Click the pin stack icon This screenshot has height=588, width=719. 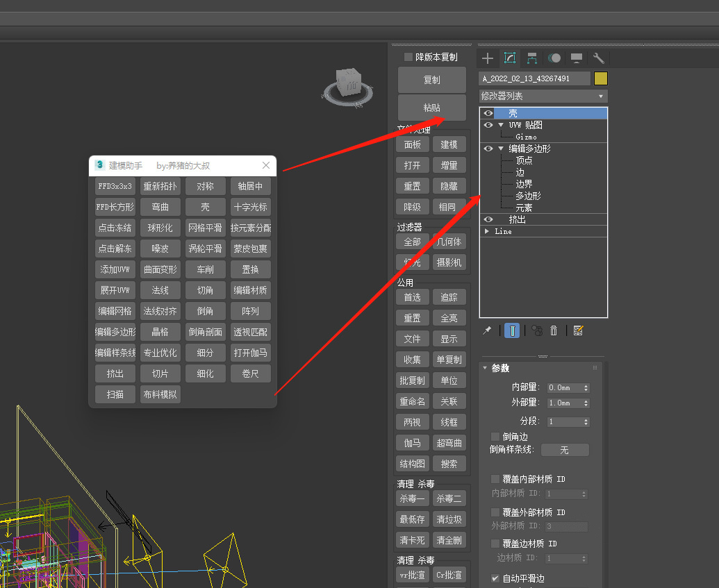coord(487,330)
